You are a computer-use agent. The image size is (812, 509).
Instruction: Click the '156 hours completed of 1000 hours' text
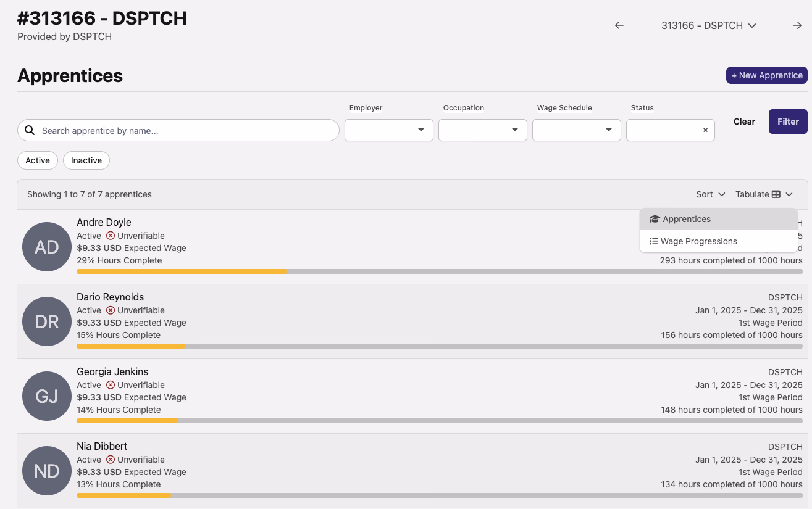(732, 335)
